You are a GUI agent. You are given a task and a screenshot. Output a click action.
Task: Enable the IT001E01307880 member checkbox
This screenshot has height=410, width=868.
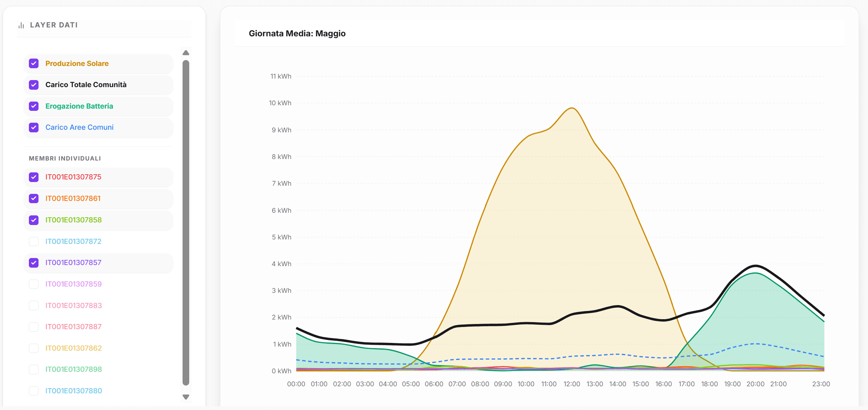tap(34, 391)
